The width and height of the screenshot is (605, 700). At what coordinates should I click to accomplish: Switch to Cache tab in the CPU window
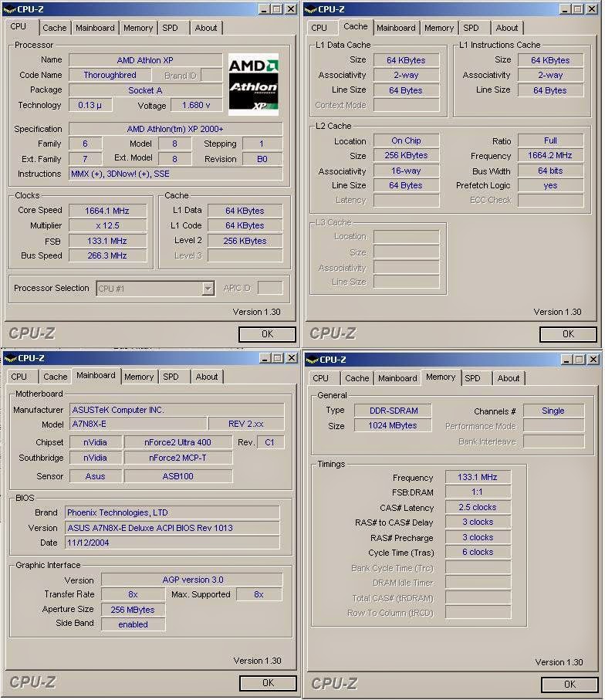[55, 28]
